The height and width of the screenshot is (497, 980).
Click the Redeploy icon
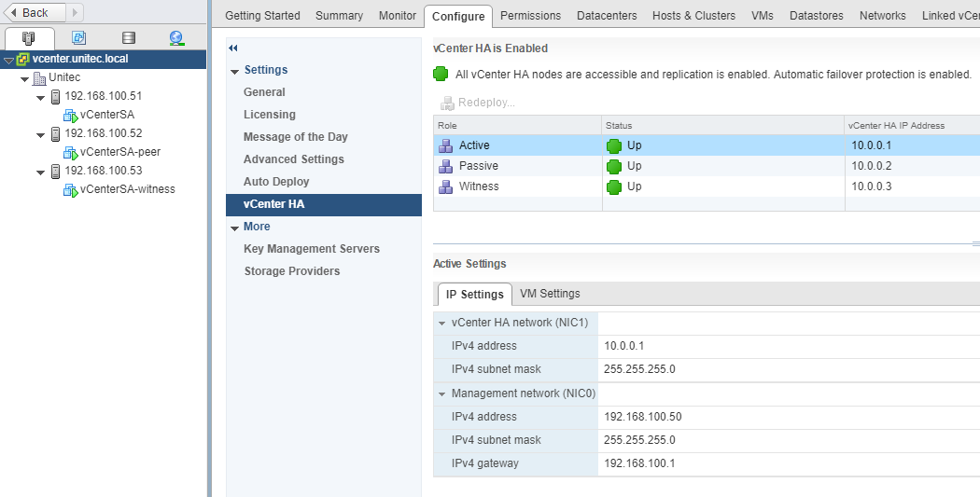tap(447, 103)
